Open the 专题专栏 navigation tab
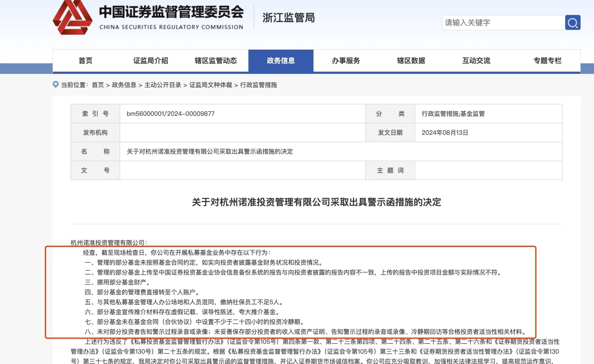The image size is (594, 364). pyautogui.click(x=547, y=61)
